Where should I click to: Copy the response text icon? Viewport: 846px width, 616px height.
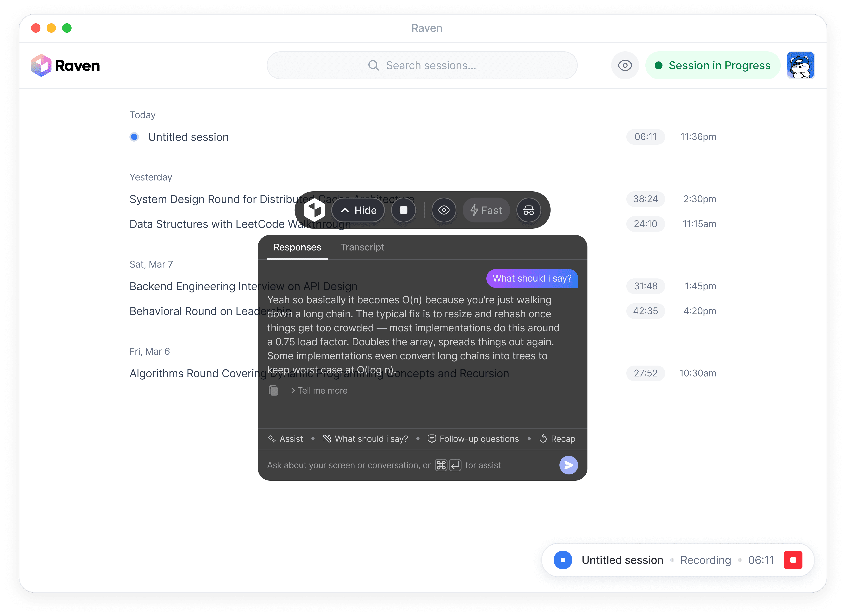point(274,391)
